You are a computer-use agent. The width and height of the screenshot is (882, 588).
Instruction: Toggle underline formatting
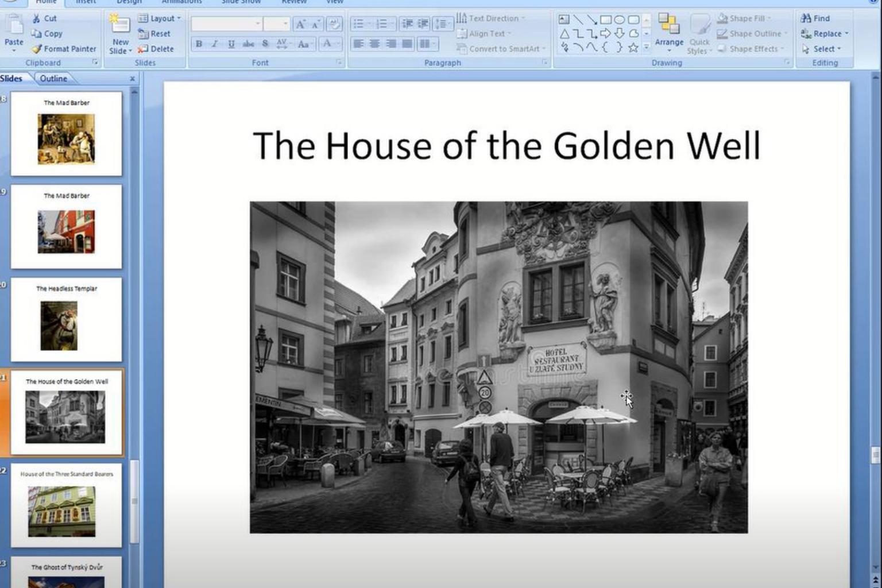click(231, 44)
